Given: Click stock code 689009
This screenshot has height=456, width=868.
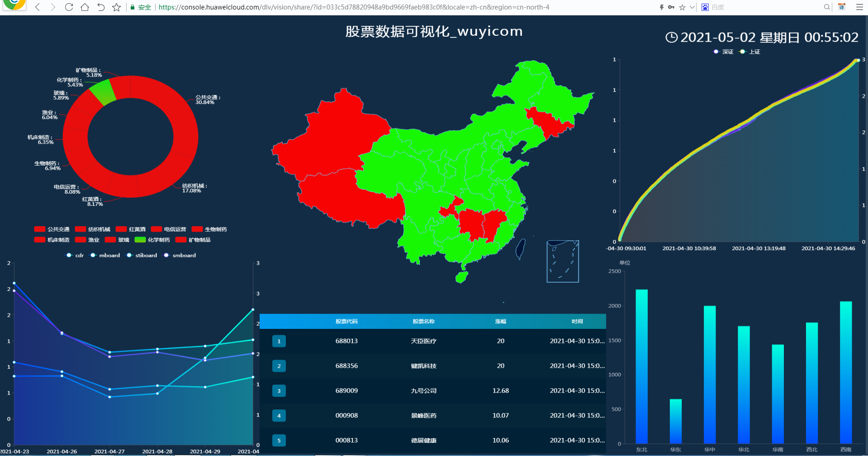Looking at the screenshot, I should click(346, 391).
